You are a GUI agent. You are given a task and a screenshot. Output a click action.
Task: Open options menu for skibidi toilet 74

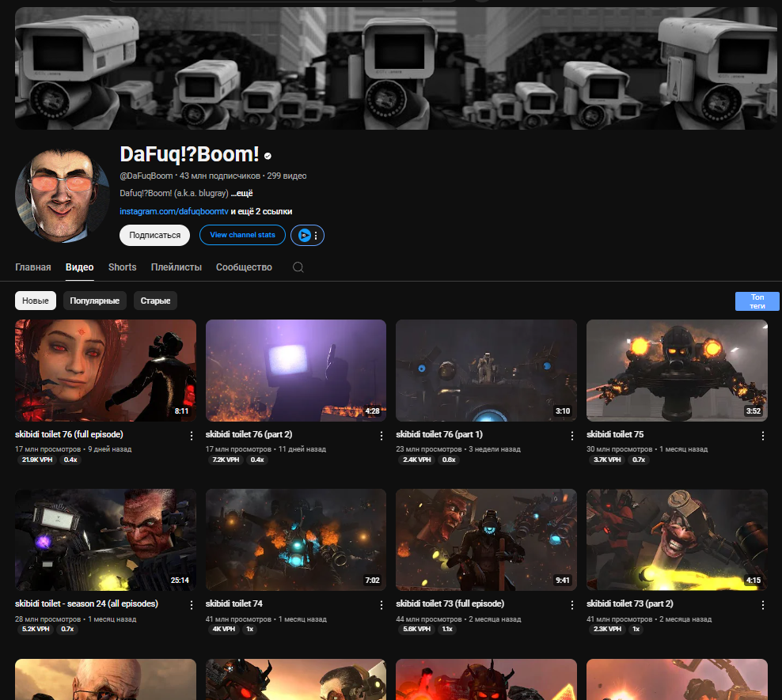pyautogui.click(x=382, y=605)
